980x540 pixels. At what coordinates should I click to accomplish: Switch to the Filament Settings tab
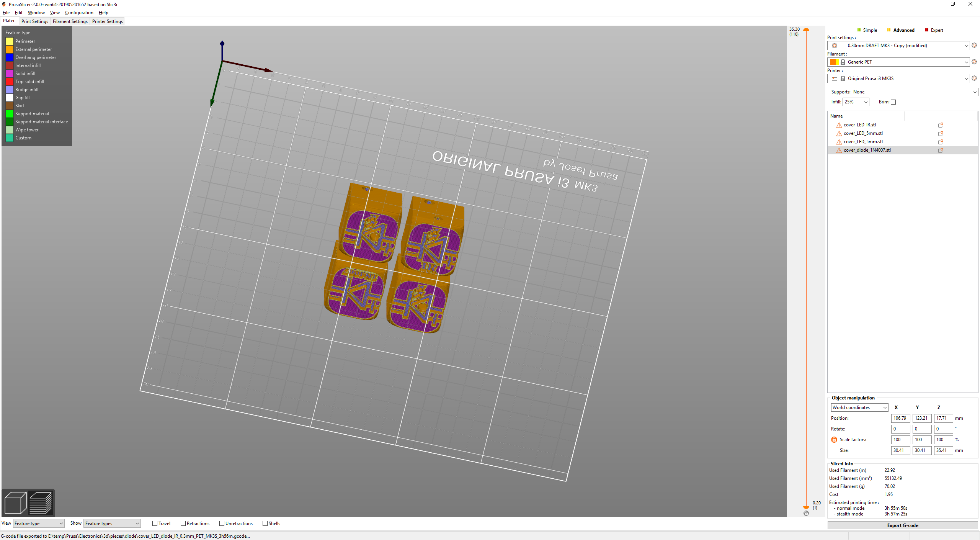point(70,21)
